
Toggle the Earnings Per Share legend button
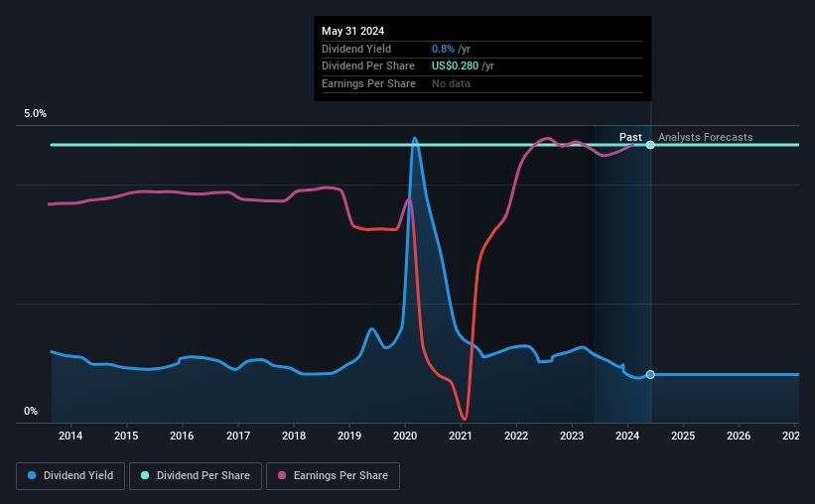pos(333,475)
